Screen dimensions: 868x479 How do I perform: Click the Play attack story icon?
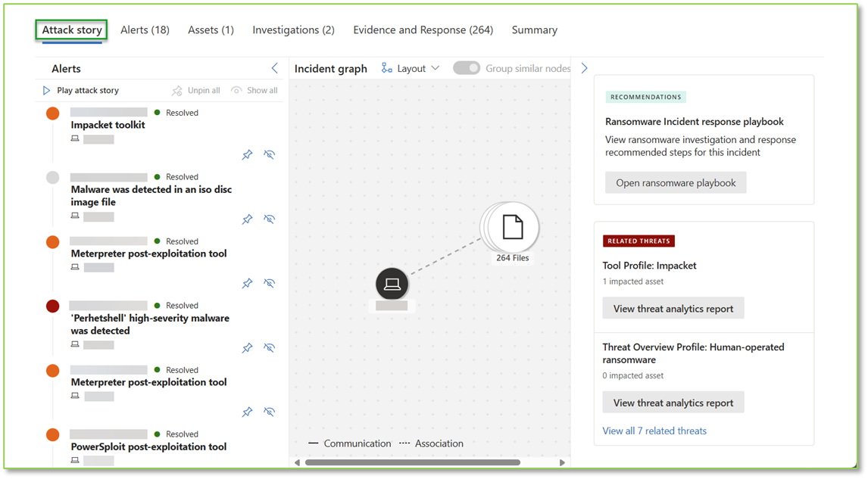pyautogui.click(x=47, y=90)
